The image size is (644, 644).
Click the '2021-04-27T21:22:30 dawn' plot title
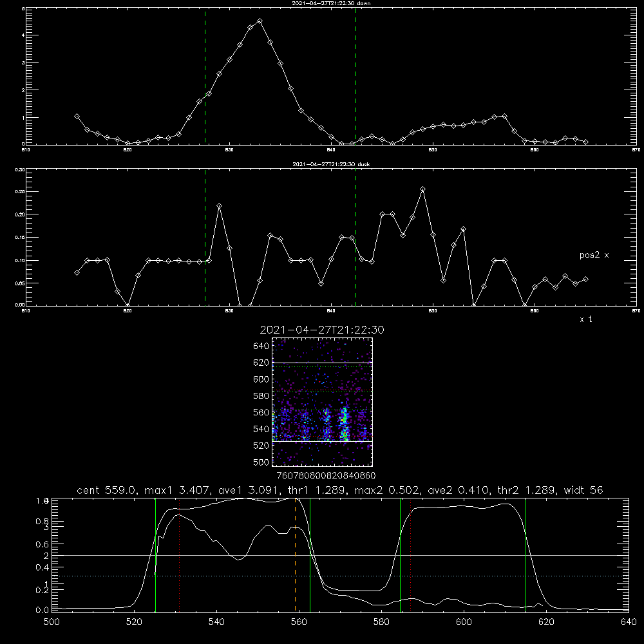331,3
